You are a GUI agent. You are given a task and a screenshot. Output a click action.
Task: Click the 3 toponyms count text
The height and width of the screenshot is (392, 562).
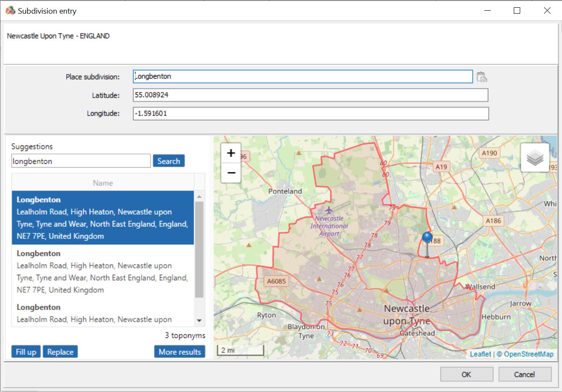[185, 335]
